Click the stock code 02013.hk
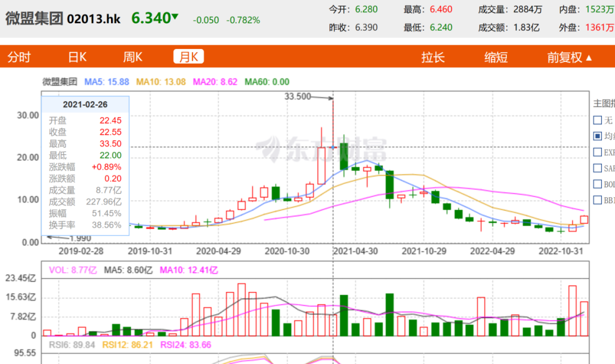 (94, 19)
